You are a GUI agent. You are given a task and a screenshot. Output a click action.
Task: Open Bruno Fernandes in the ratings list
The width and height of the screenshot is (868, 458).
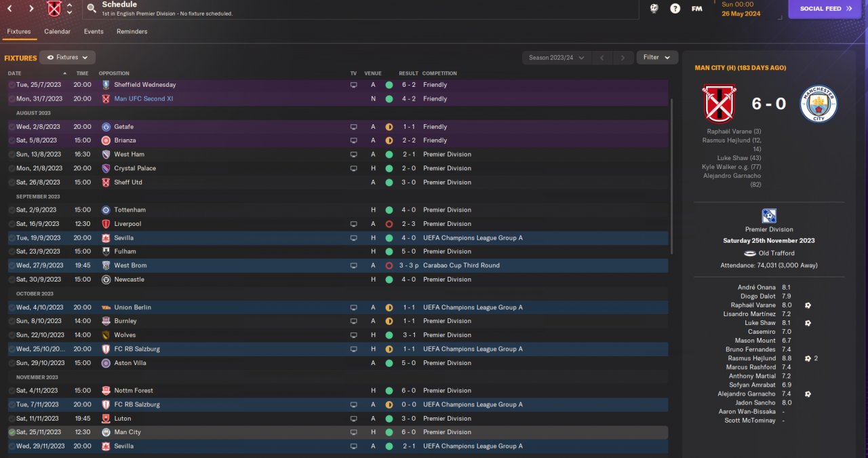point(751,349)
